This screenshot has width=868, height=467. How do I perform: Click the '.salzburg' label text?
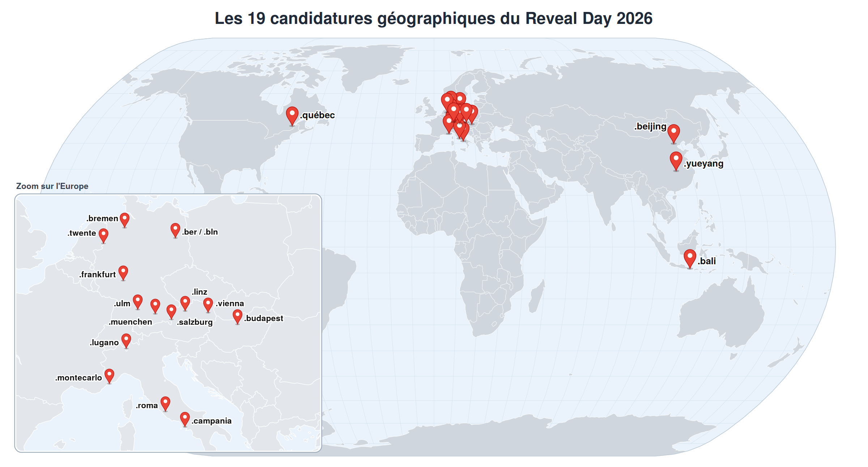click(195, 322)
